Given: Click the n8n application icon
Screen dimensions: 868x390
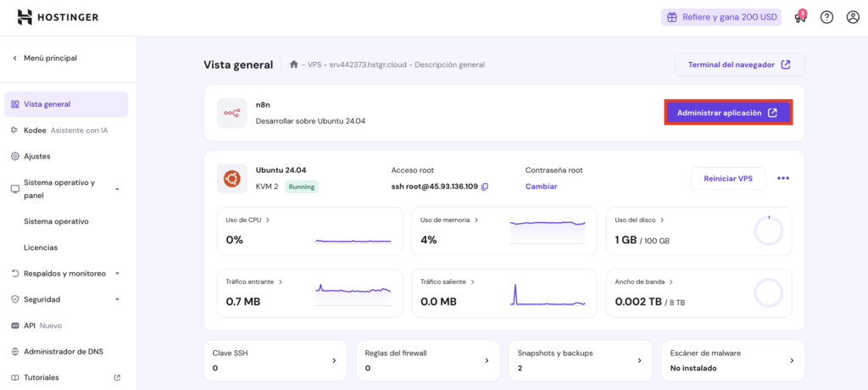Looking at the screenshot, I should 232,113.
